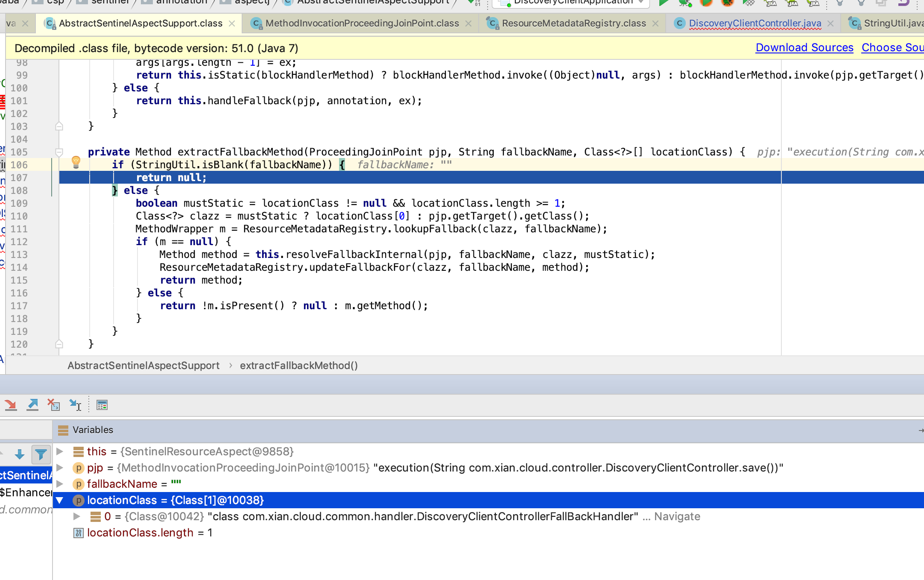The width and height of the screenshot is (924, 580).
Task: Collapse the code fold marker at line 105
Action: 59,152
